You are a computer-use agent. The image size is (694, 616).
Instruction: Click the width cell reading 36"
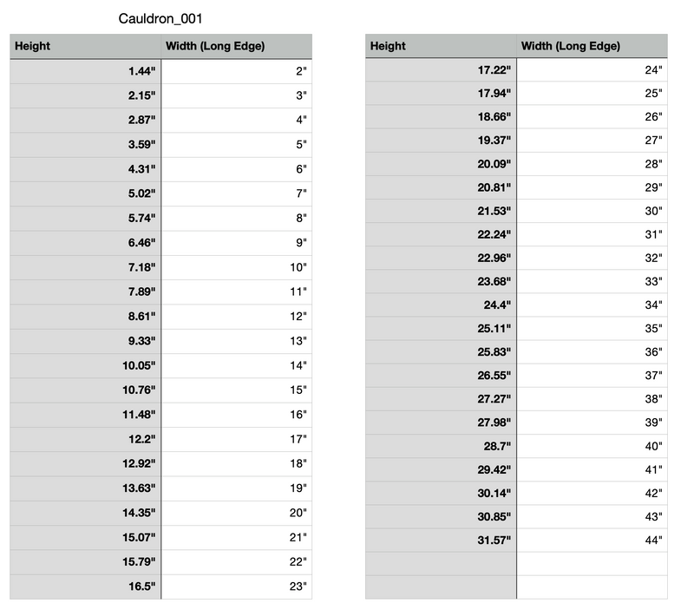(x=592, y=352)
